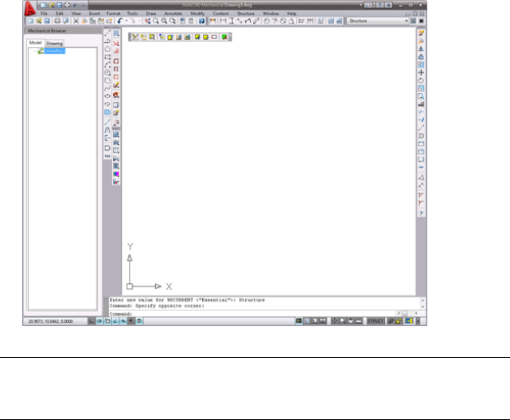Click InfoCenter search binoculars icon
The image size is (510, 420).
coord(368,5)
